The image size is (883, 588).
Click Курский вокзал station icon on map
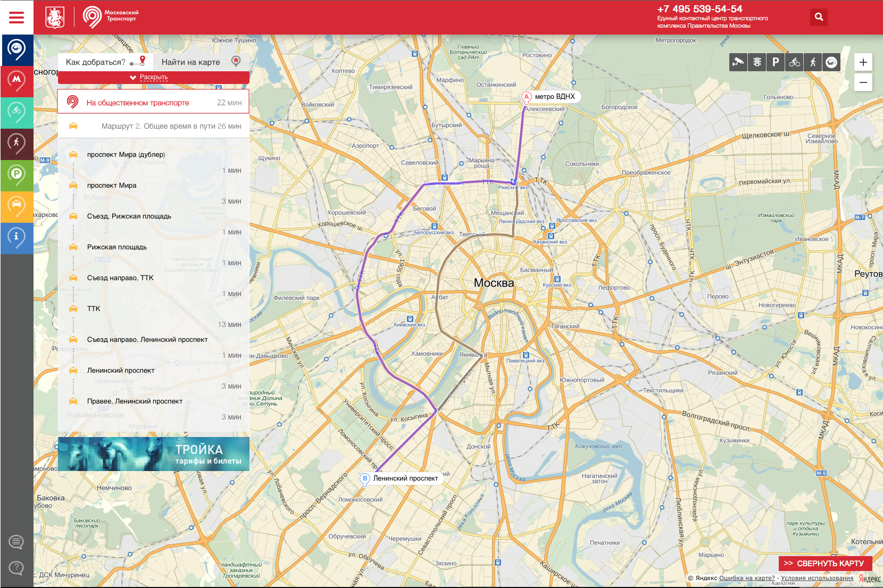click(x=557, y=279)
